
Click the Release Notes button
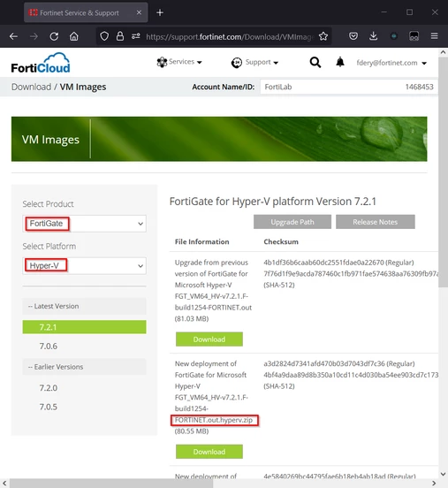click(376, 222)
